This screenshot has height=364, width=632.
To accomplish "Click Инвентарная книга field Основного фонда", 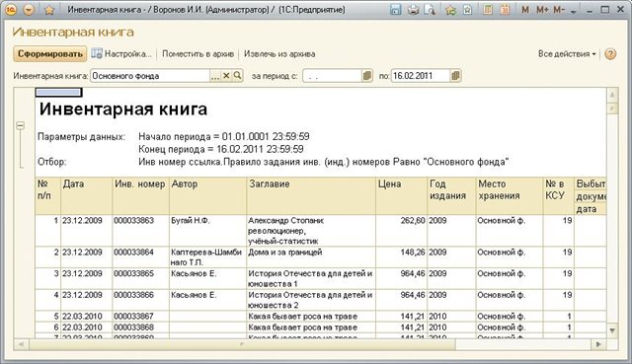I will tap(149, 76).
